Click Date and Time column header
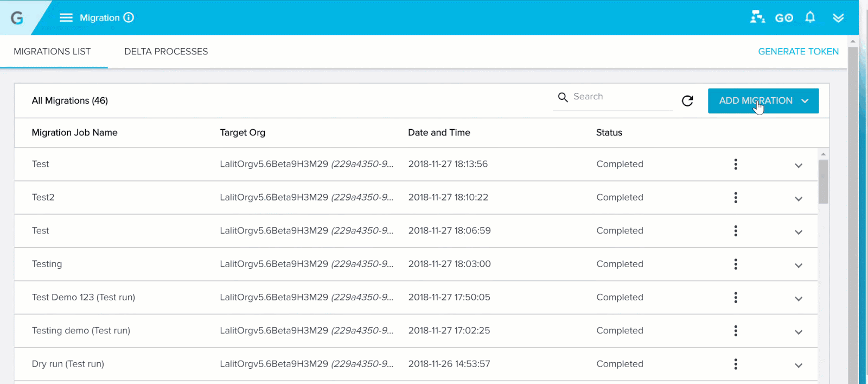Viewport: 868px width, 384px height. pos(439,133)
